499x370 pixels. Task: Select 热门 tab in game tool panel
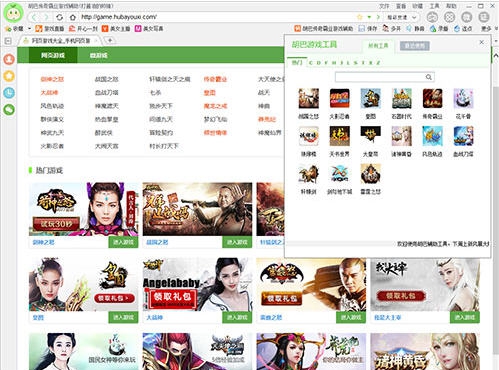coord(297,62)
